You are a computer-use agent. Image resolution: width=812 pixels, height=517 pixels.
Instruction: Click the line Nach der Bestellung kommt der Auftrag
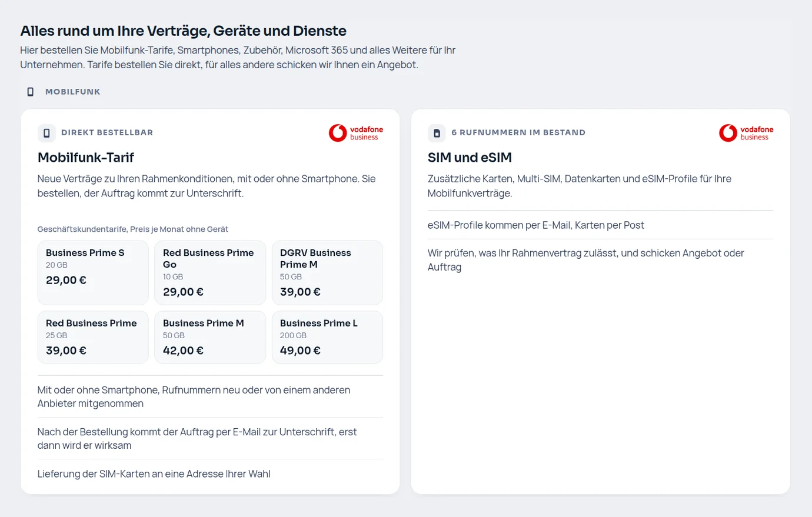pos(197,438)
